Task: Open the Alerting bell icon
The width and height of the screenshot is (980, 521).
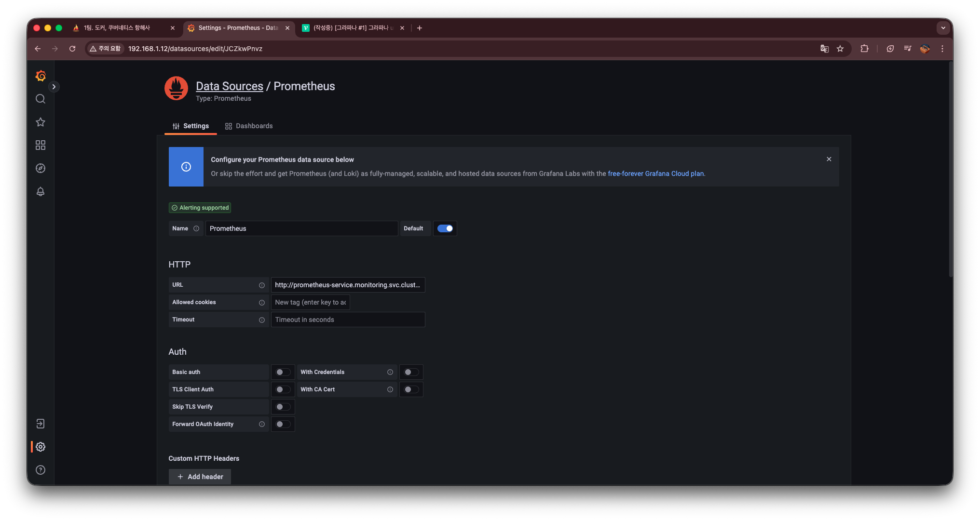Action: [x=41, y=191]
